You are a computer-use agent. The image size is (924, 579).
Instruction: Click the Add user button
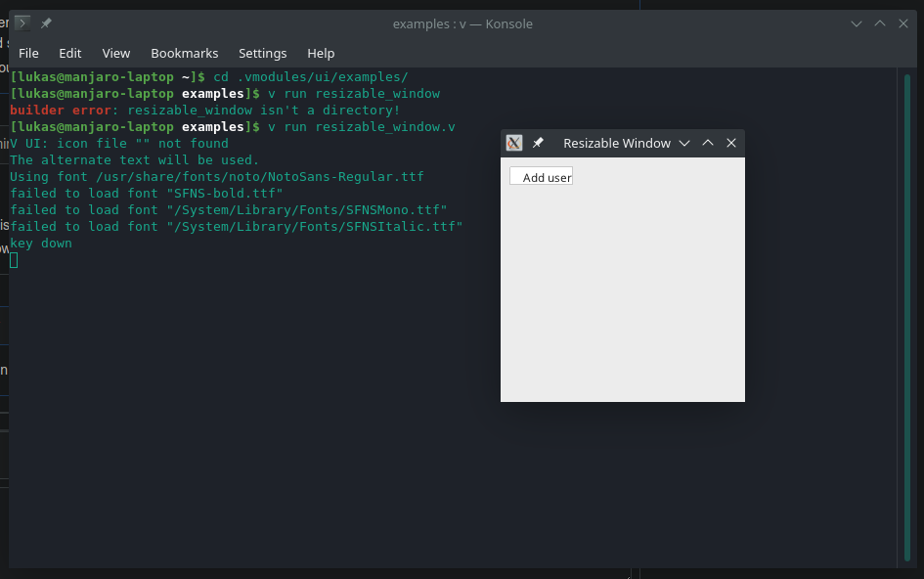[541, 176]
